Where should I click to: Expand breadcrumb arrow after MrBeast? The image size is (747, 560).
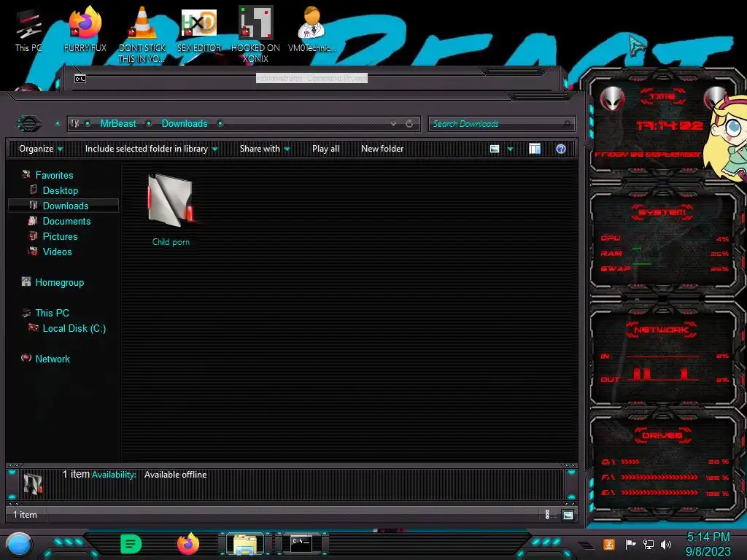pos(149,123)
